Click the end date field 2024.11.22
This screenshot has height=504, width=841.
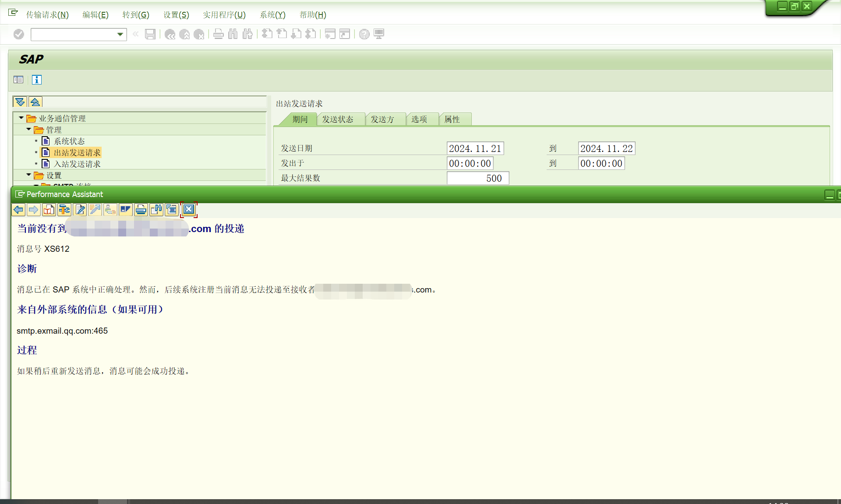(607, 148)
